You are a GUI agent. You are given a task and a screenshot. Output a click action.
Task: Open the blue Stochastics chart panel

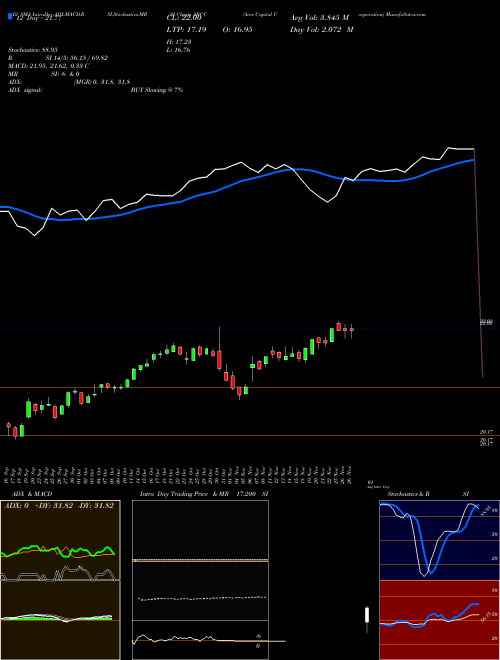pos(439,540)
